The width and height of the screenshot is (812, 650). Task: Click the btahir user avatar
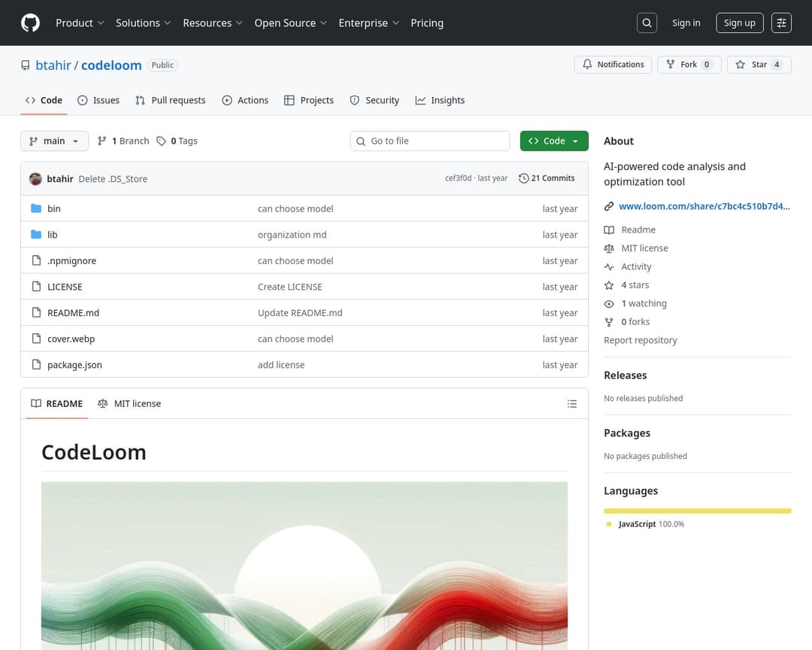[x=35, y=179]
